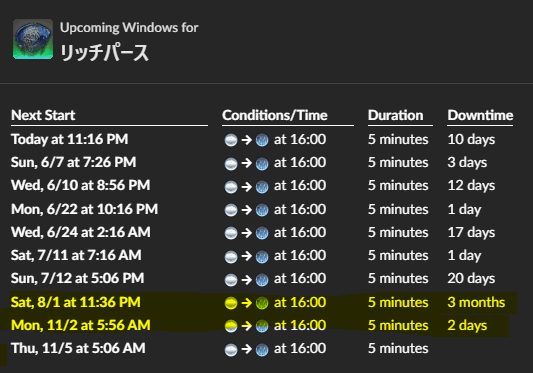Screen dimensions: 533x373
Task: Click '5 minutes' duration in Today row
Action: (398, 139)
